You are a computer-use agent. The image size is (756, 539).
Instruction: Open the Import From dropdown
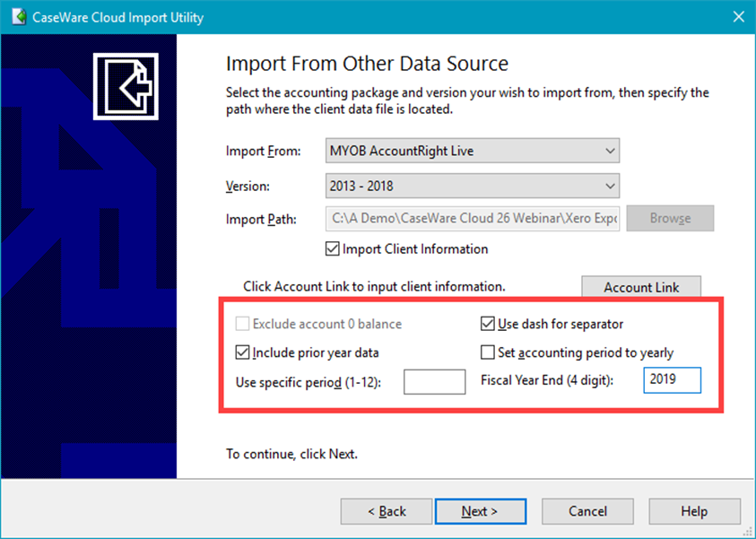tap(472, 151)
